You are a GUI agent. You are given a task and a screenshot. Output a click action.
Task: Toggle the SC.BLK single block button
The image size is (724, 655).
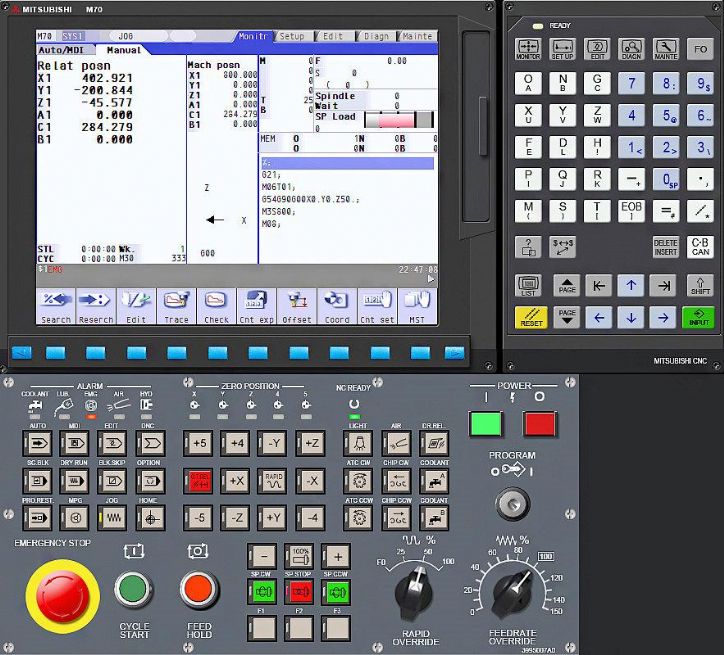coord(37,480)
